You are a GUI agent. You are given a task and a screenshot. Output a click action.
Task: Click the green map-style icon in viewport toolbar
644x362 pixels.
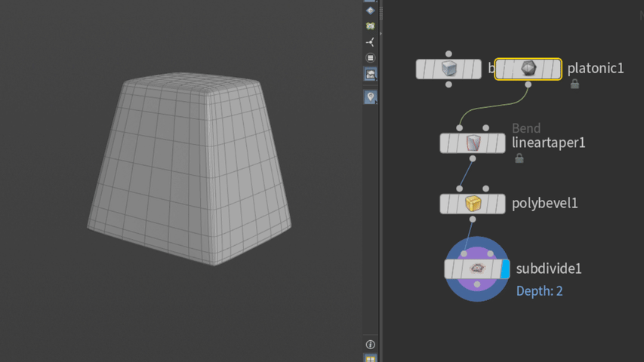(x=370, y=26)
